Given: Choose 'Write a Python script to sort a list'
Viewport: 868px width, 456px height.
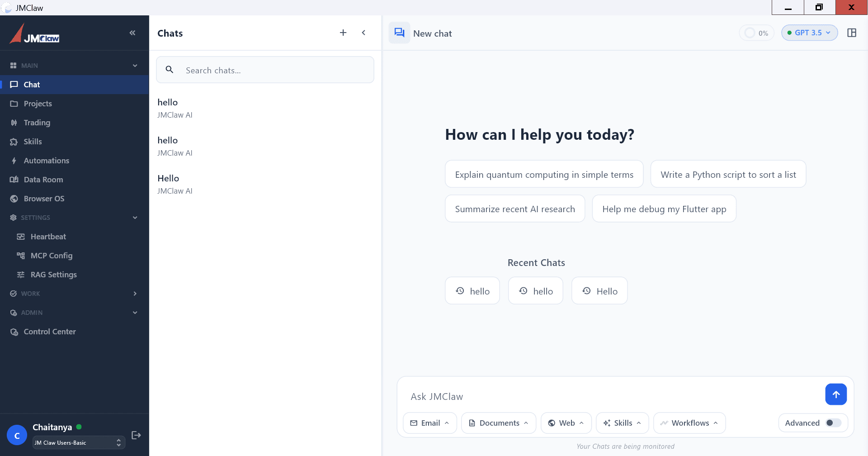Looking at the screenshot, I should click(x=728, y=174).
